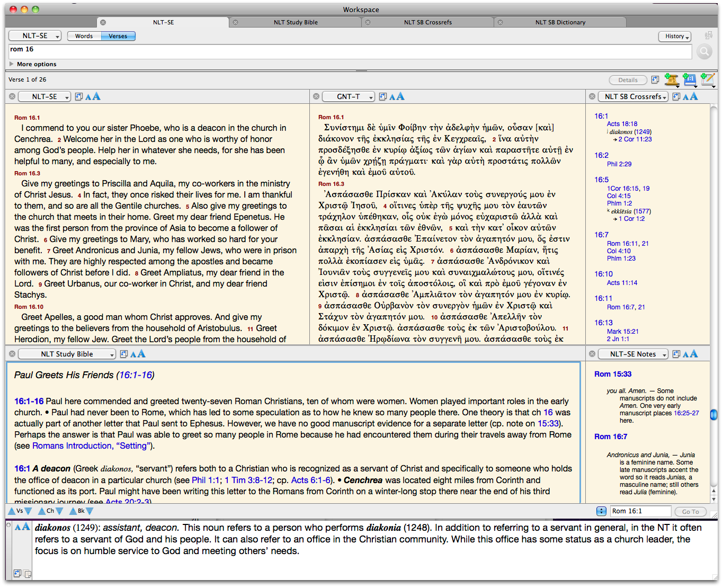Viewport: 723px width, 588px height.
Task: Click in the rom 16 search field
Action: [350, 51]
